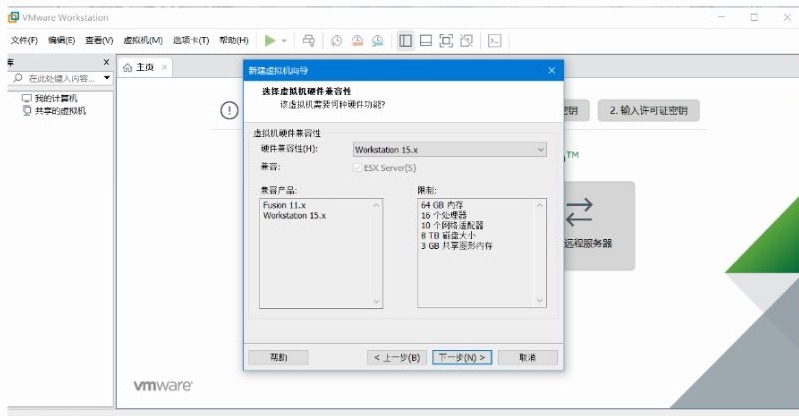Select 共享的虚拟机 in the library tree
The width and height of the screenshot is (799, 416).
[x=54, y=111]
